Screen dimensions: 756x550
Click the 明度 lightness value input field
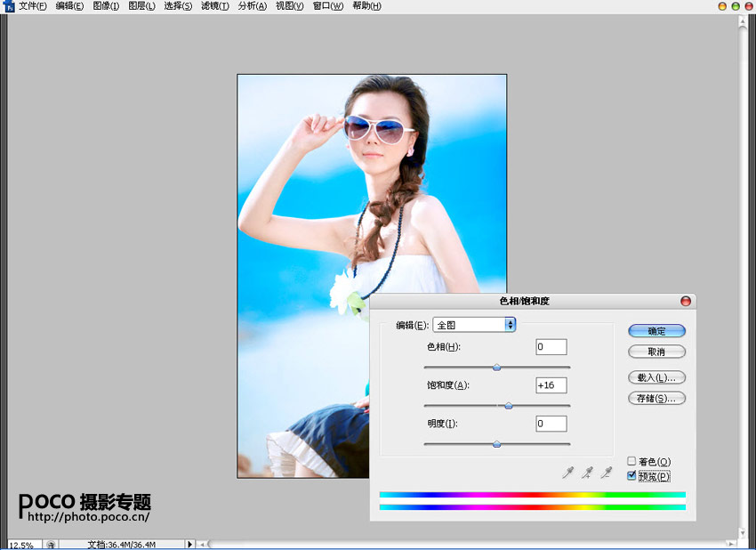[551, 424]
